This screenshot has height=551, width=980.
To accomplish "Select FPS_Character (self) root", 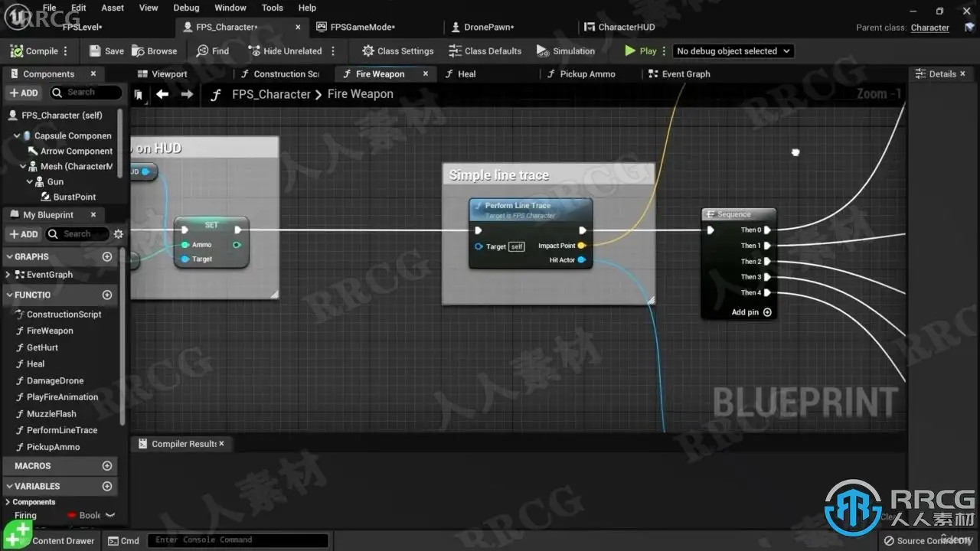I will pos(61,116).
